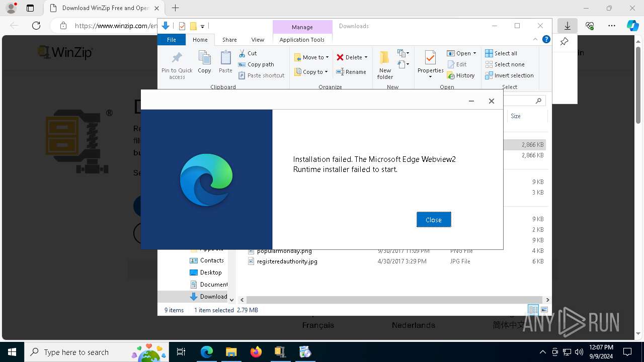
Task: Select the Manage contextual tab
Action: pyautogui.click(x=302, y=27)
